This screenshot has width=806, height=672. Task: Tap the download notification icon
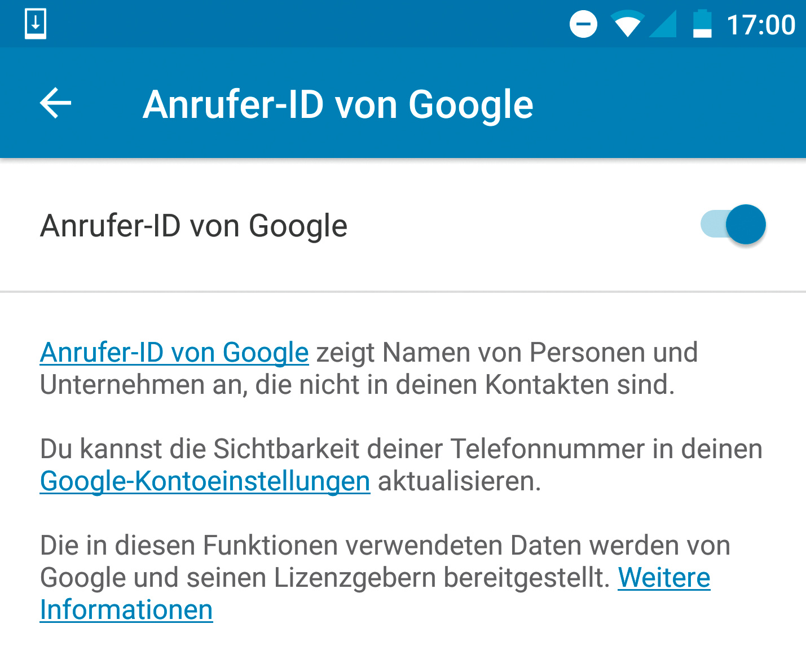click(36, 24)
